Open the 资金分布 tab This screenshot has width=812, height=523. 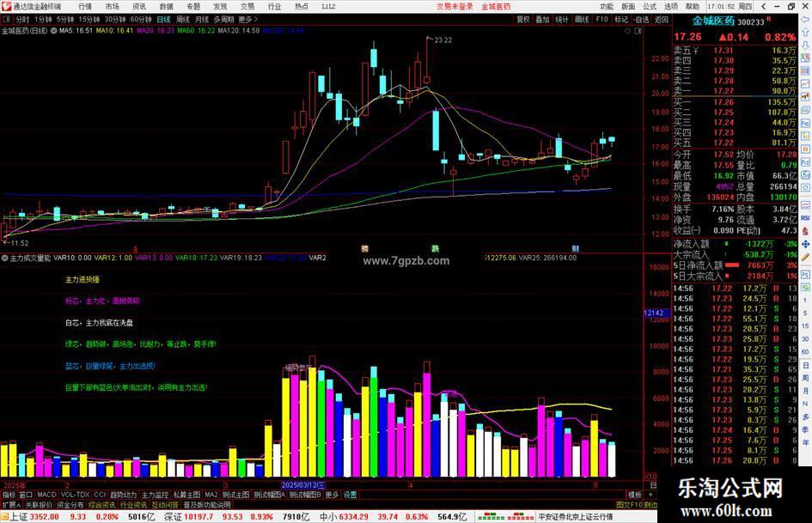70,505
